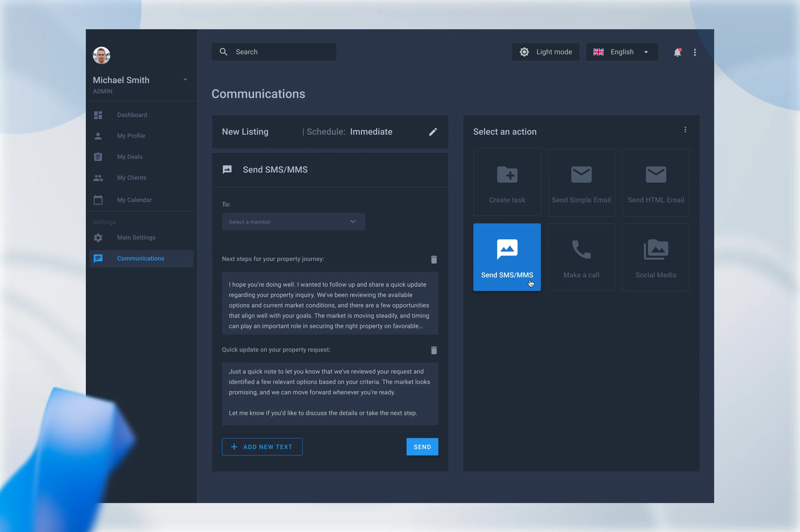The image size is (800, 532).
Task: Expand the 'Select a member' dropdown
Action: tap(293, 222)
